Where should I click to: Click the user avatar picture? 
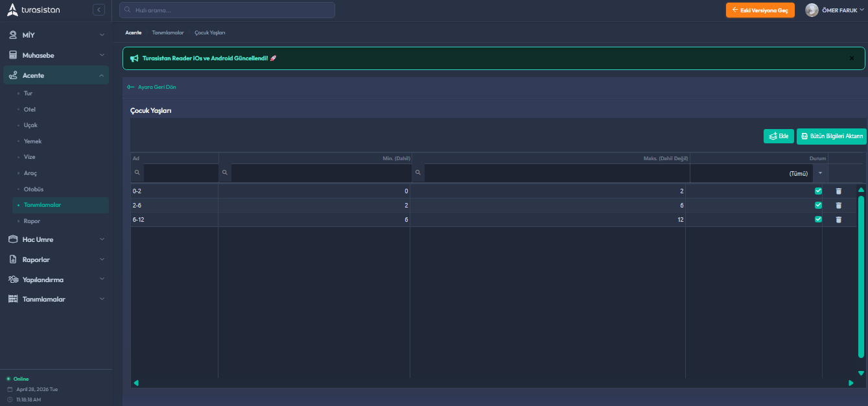pos(812,10)
